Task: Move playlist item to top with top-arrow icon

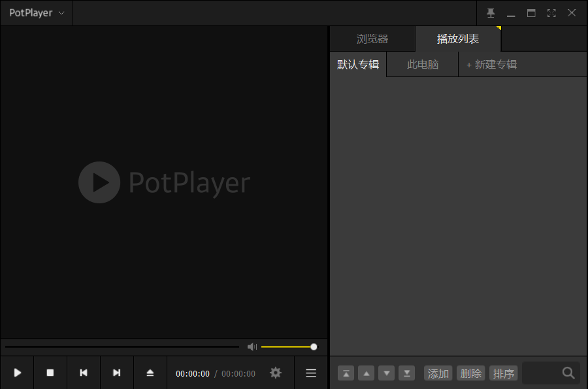Action: click(346, 373)
